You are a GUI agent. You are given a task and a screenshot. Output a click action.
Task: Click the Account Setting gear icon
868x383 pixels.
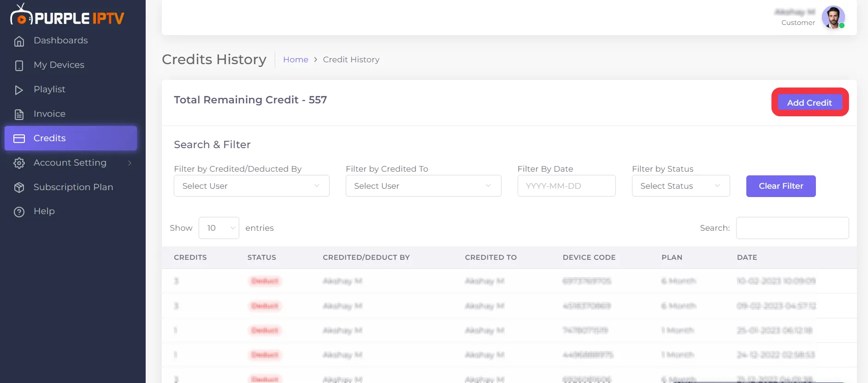(19, 163)
